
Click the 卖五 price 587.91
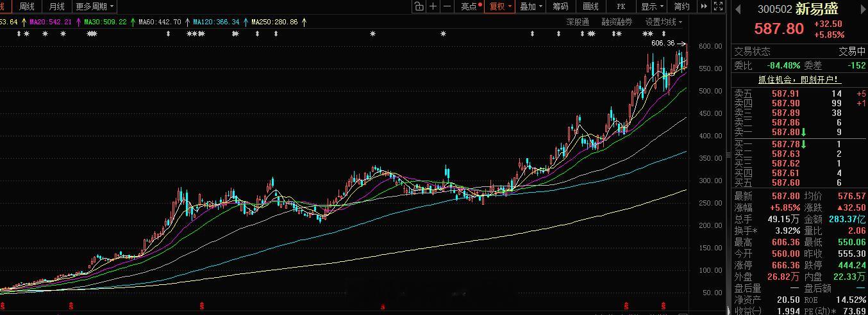click(x=785, y=93)
